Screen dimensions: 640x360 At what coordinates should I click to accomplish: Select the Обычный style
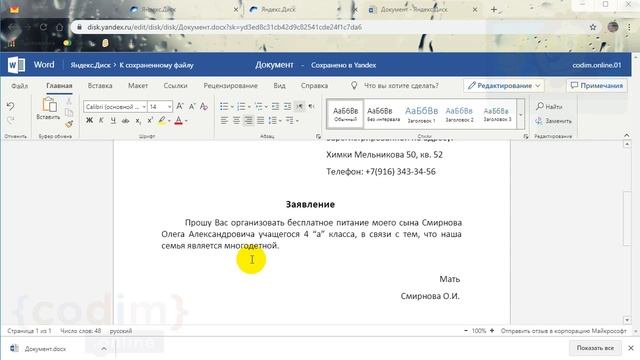(x=345, y=114)
